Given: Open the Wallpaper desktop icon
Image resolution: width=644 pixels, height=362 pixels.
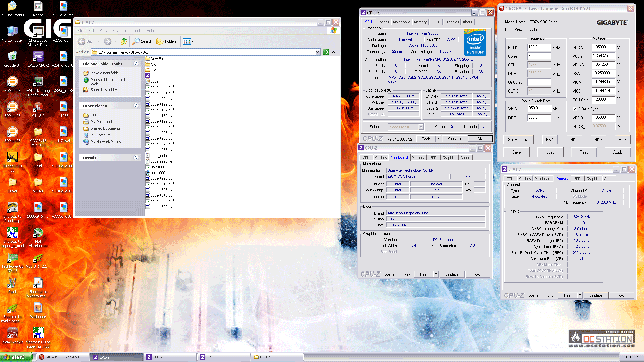Looking at the screenshot, I should (38, 311).
